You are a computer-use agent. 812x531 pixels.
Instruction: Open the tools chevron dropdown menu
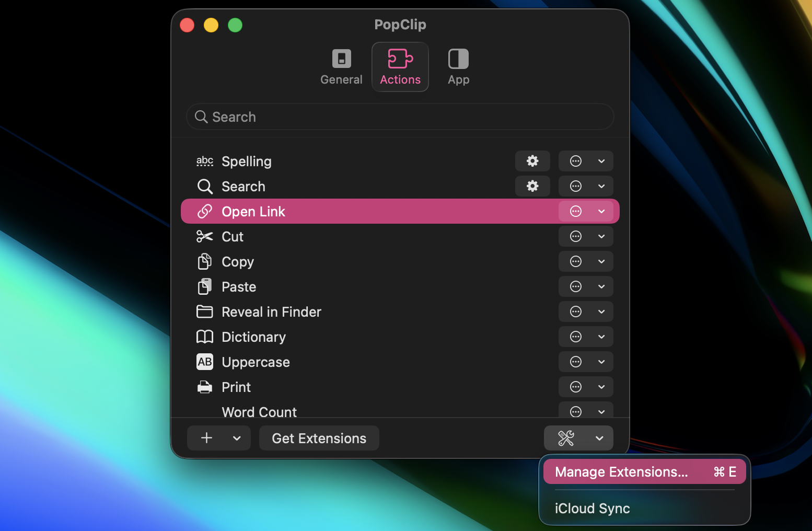(600, 438)
